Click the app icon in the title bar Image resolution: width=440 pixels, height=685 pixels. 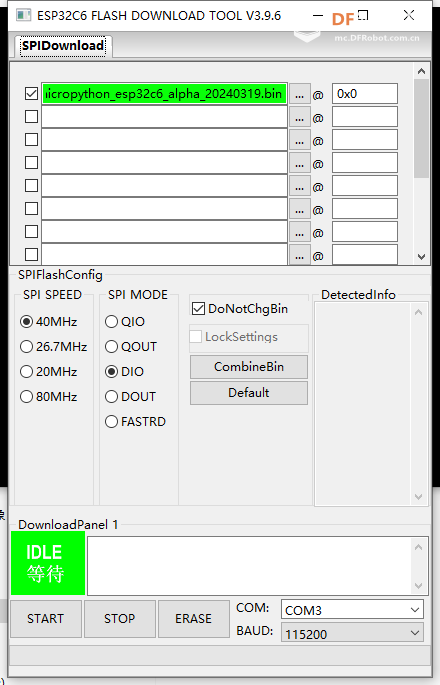point(23,15)
